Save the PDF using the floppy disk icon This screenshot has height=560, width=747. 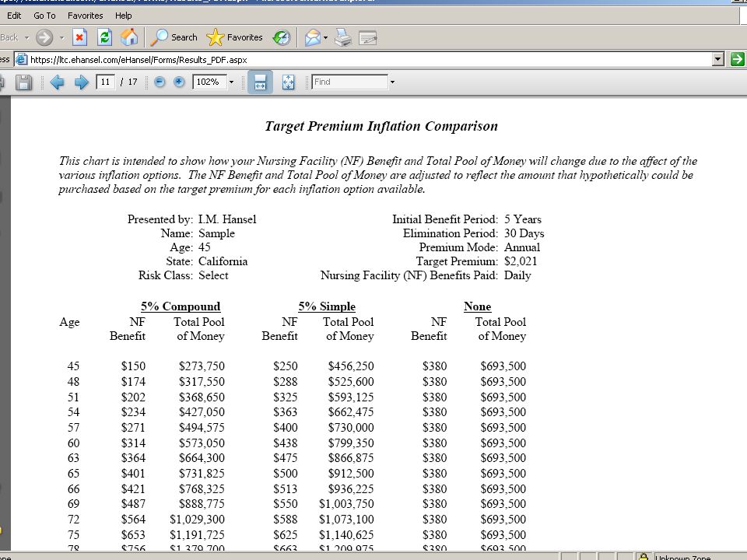[x=23, y=82]
